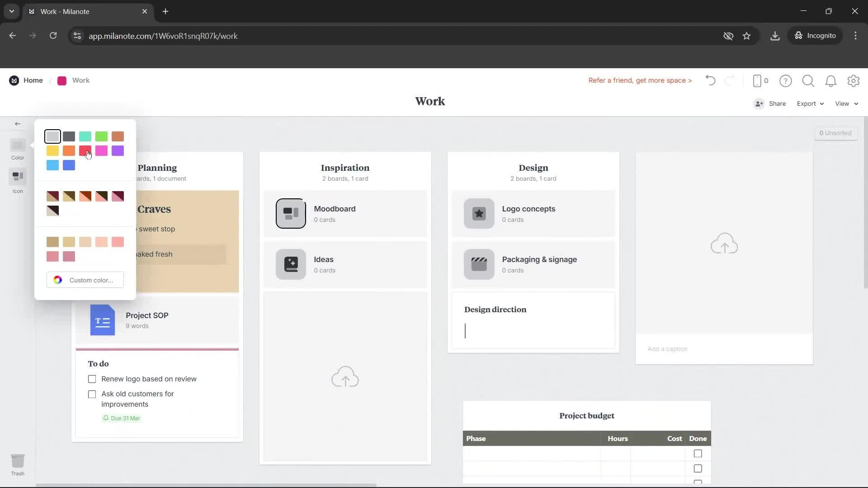Click the Undo icon in the top toolbar

tap(710, 80)
